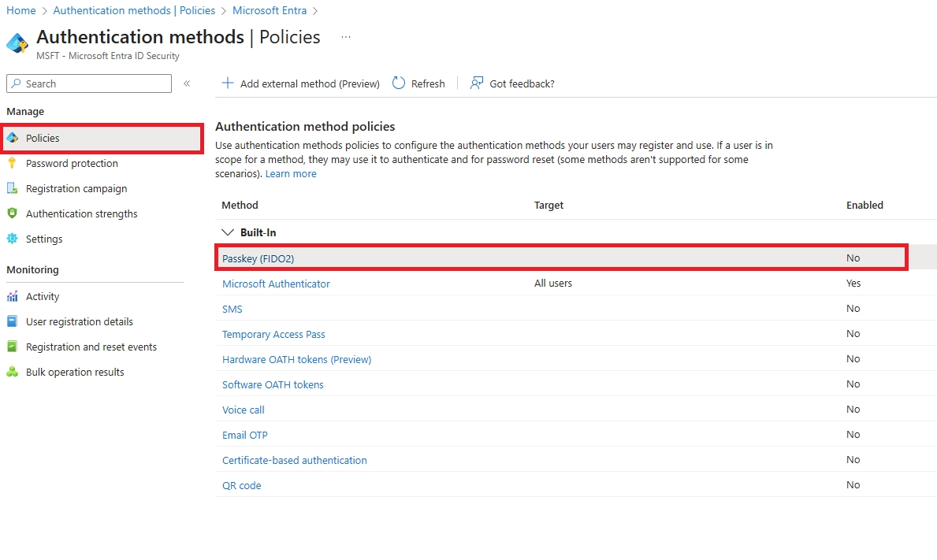Collapse the Built-In methods group
This screenshot has width=937, height=560.
click(x=229, y=232)
